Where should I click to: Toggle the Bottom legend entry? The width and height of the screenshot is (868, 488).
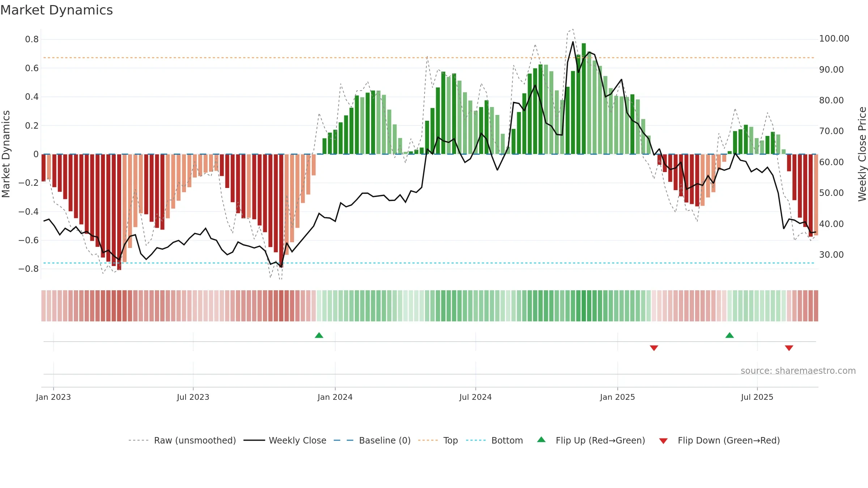[x=494, y=440]
